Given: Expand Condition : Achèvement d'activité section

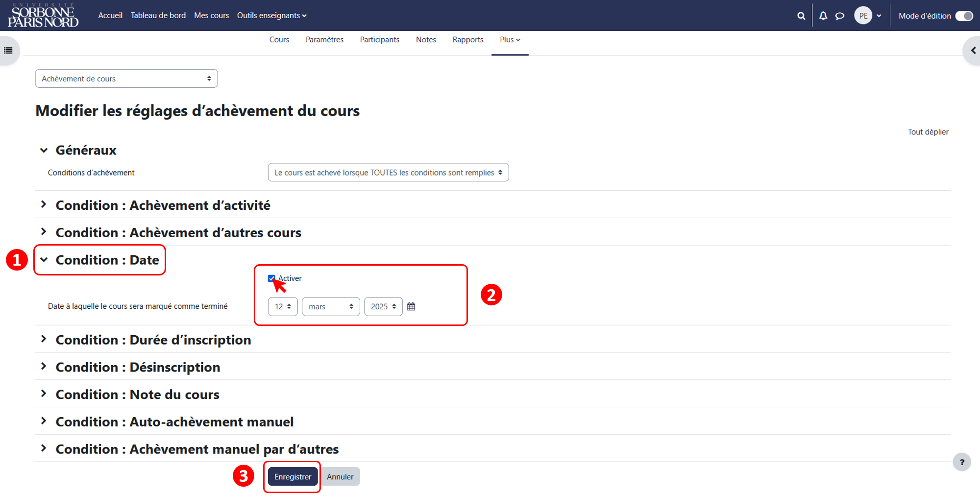Looking at the screenshot, I should (163, 205).
